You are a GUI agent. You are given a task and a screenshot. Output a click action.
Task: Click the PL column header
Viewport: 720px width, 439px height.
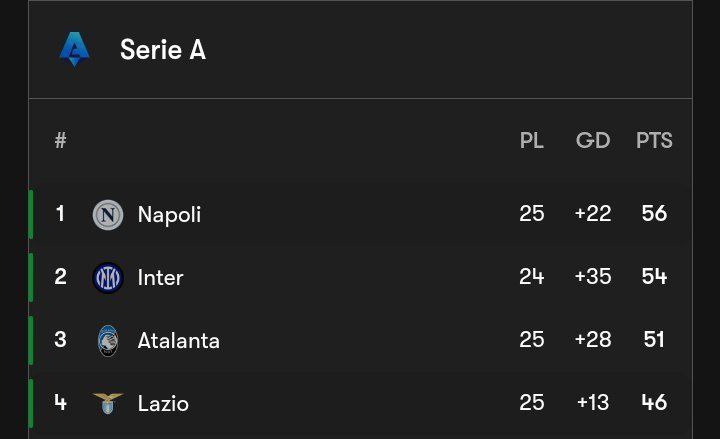click(532, 140)
